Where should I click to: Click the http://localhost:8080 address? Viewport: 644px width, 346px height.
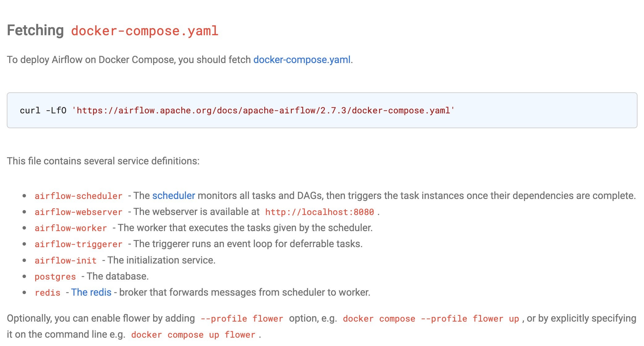(x=320, y=212)
